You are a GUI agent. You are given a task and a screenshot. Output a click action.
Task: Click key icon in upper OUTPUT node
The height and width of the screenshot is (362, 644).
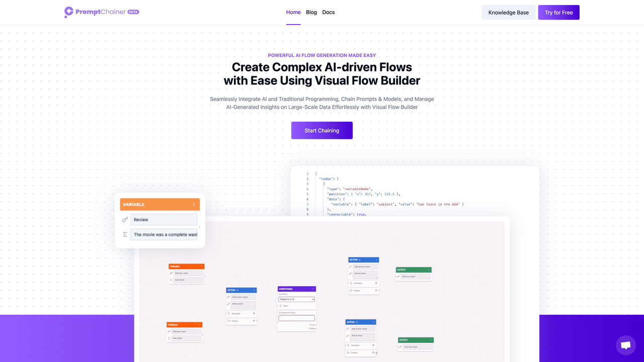[398, 277]
